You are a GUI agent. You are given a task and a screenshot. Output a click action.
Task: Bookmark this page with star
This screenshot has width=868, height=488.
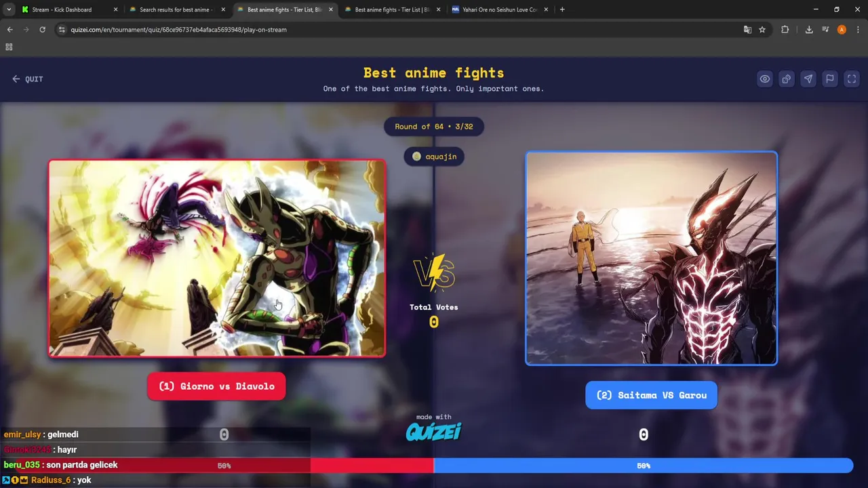click(x=762, y=30)
